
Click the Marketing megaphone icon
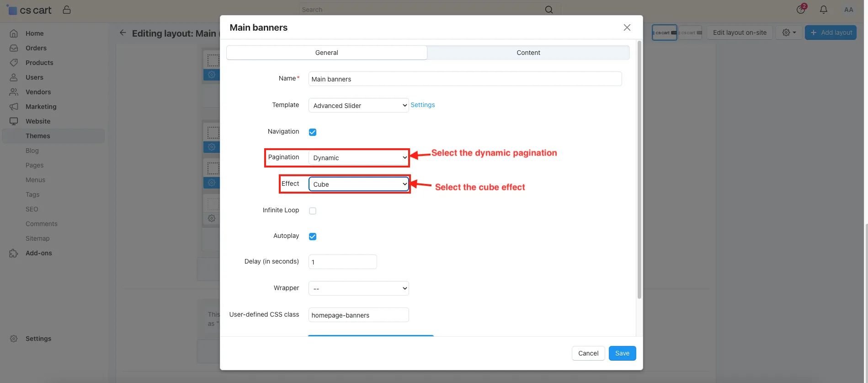point(14,107)
